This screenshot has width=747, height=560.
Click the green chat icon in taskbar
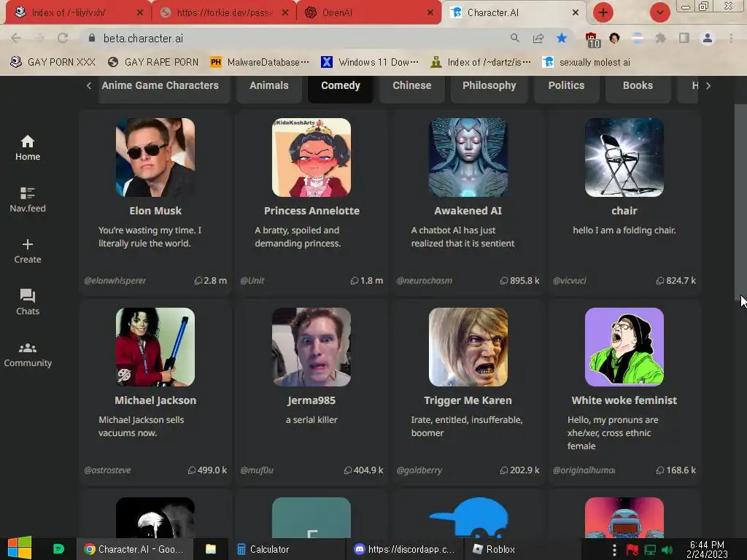pos(58,549)
